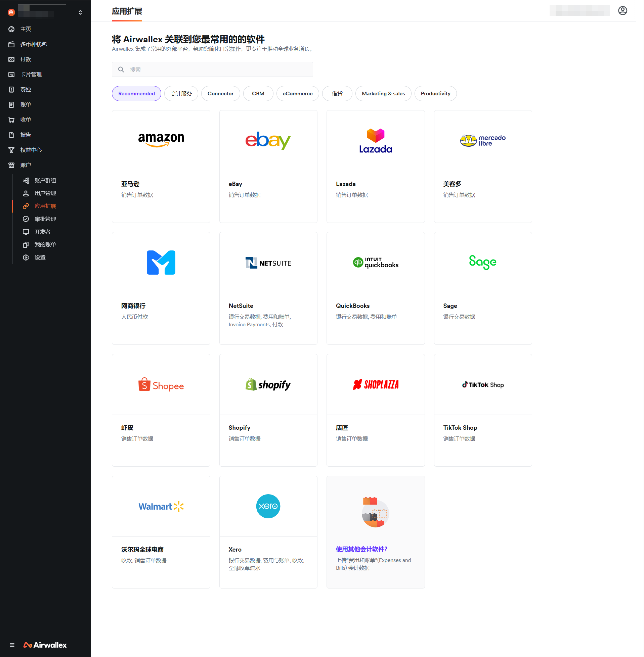
Task: Open 我的账单 copy icon
Action: 26,245
